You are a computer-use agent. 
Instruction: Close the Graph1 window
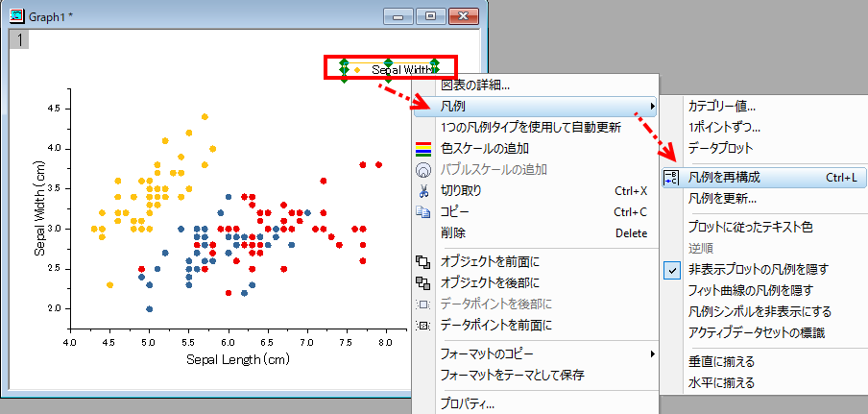[464, 16]
